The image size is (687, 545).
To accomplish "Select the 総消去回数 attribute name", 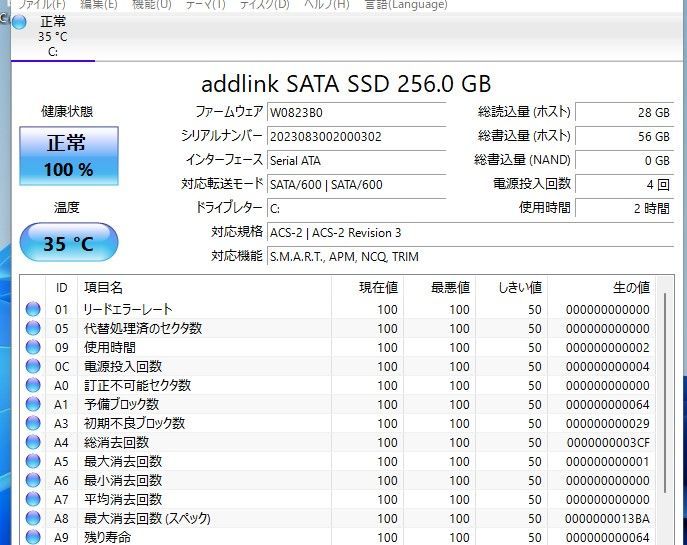I will 117,442.
